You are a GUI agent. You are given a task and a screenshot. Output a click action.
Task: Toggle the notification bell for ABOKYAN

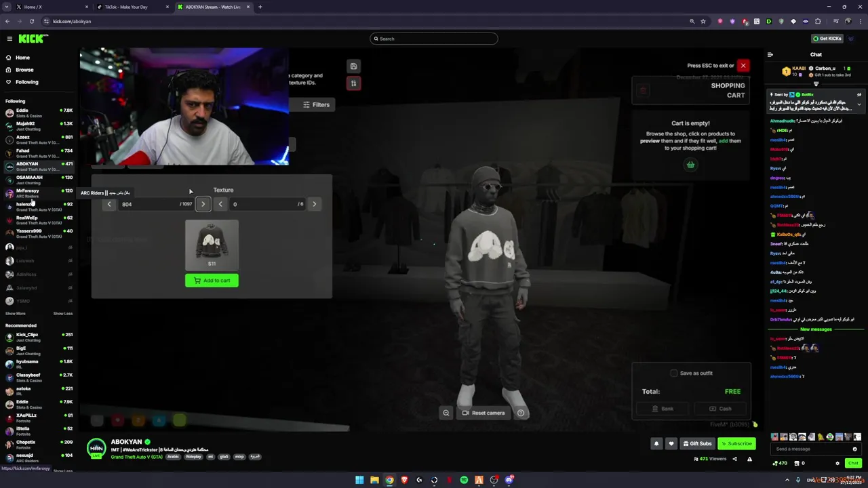[x=656, y=444]
